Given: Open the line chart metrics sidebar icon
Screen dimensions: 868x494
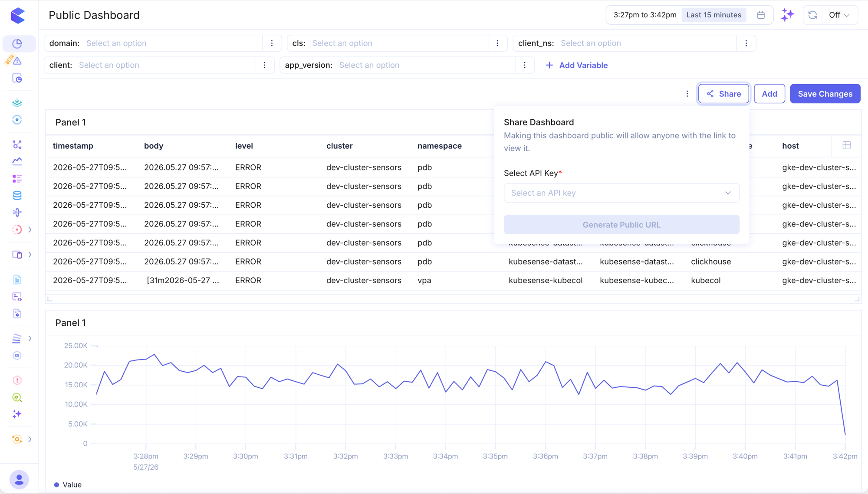Looking at the screenshot, I should pyautogui.click(x=17, y=161).
